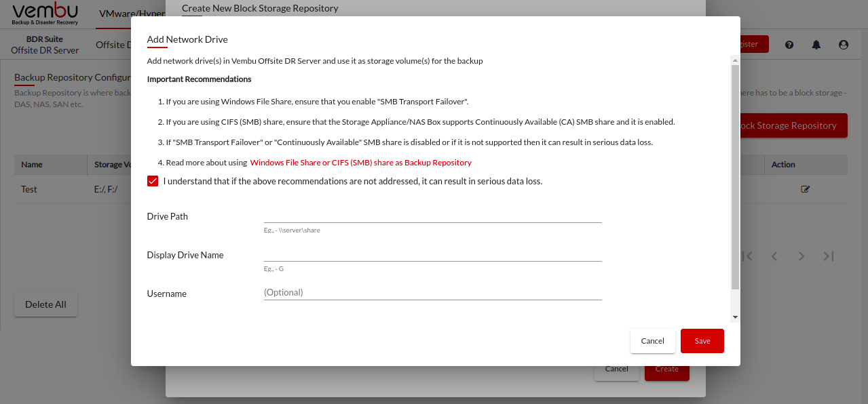Go to previous page in pagination

(774, 256)
